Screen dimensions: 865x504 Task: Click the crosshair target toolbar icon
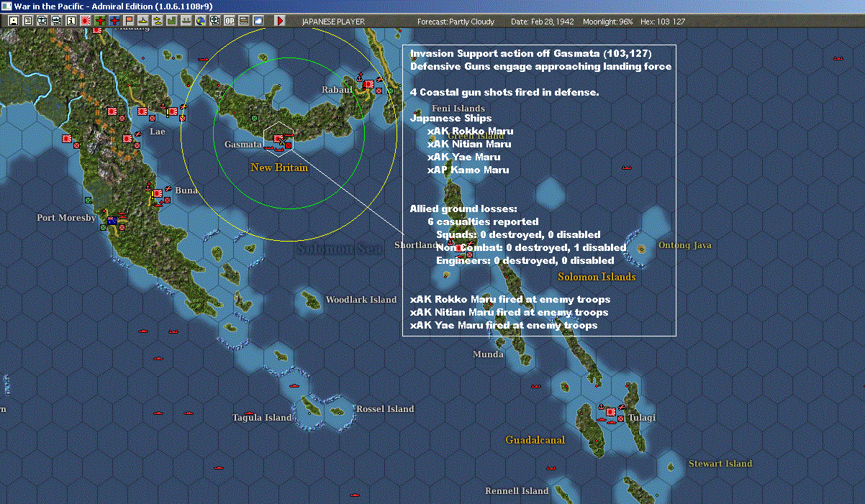point(215,21)
